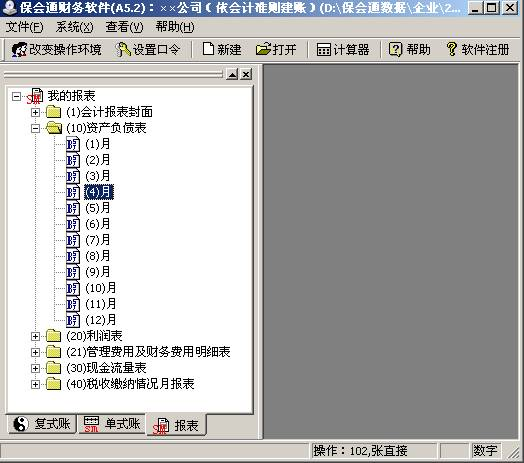Switch to the 复式账 tab

coord(42,424)
